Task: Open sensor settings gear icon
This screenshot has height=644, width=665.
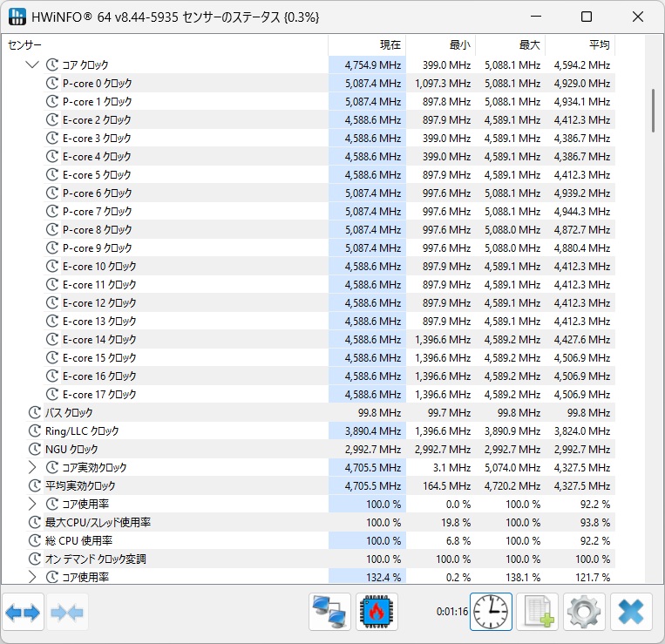Action: (x=585, y=612)
